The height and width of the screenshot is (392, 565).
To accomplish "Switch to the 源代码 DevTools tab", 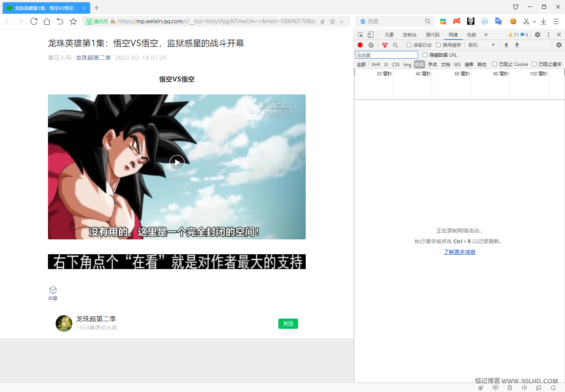I will coord(433,35).
